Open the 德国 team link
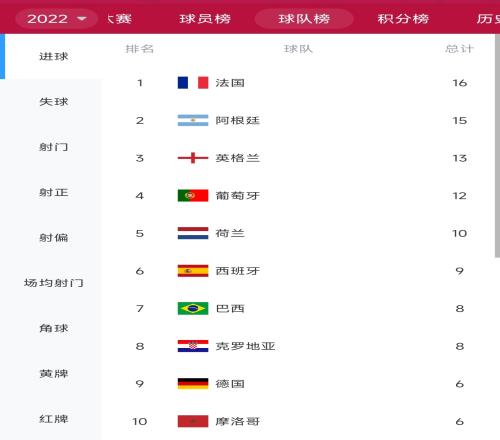The width and height of the screenshot is (500, 440). [x=230, y=384]
